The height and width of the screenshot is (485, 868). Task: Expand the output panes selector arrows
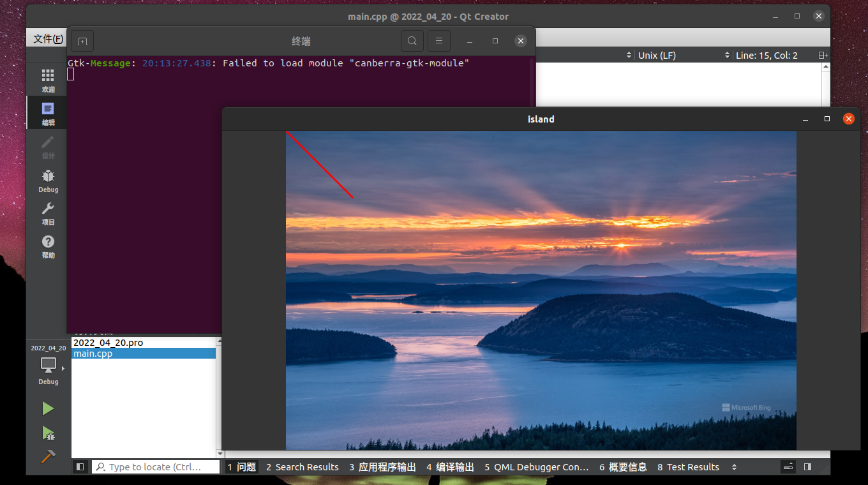(734, 467)
